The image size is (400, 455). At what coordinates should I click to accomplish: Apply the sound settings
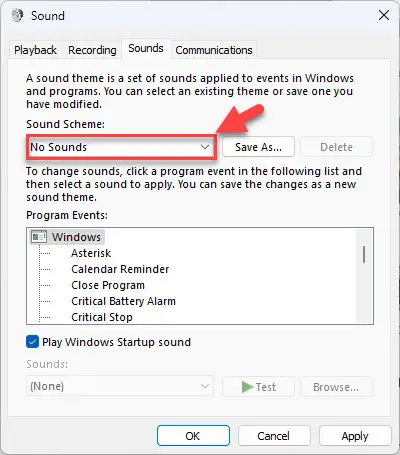(355, 436)
